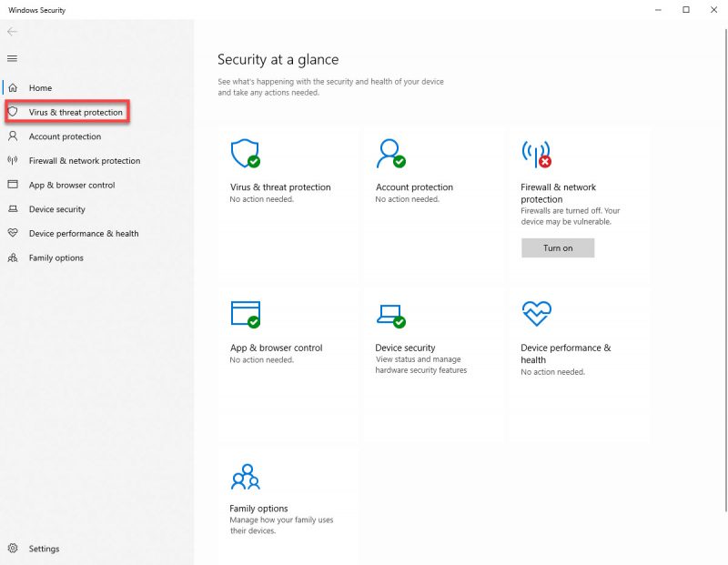Select Family options in the sidebar

(x=56, y=257)
